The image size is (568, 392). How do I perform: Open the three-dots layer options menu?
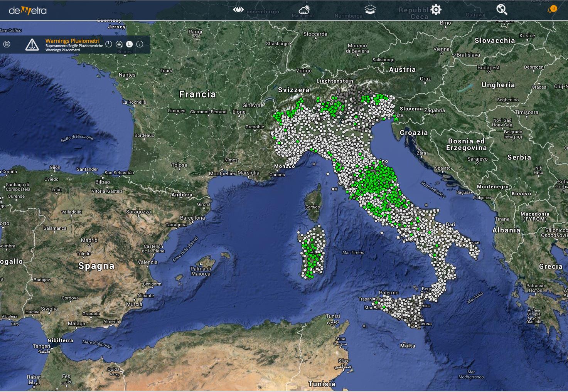pos(140,44)
